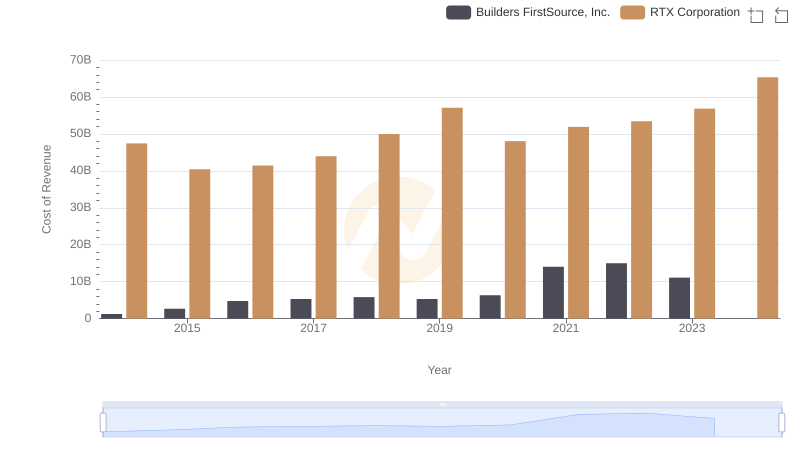Click the range slider top drag bar
Screen dimensions: 800x461
tap(442, 404)
